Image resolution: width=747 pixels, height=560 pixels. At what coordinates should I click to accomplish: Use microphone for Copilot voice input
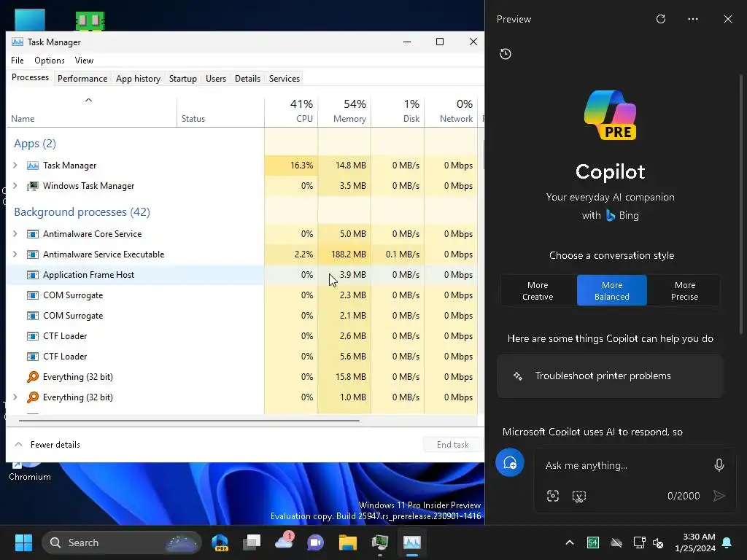pyautogui.click(x=719, y=464)
